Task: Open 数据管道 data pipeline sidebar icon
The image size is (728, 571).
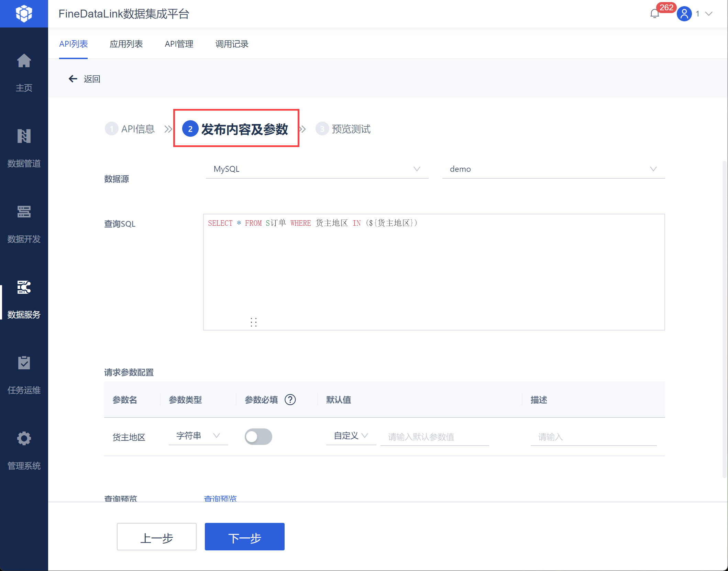Action: click(x=24, y=136)
